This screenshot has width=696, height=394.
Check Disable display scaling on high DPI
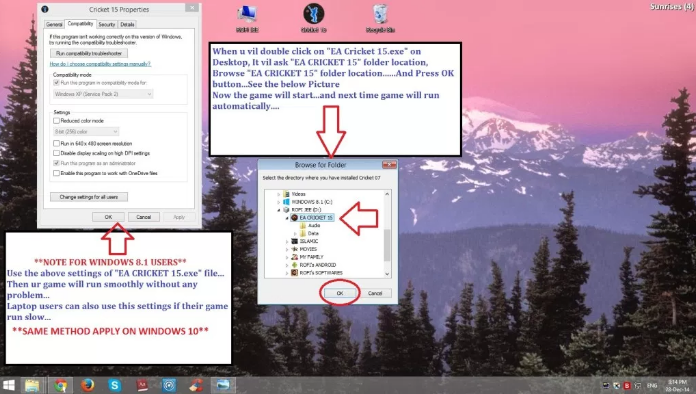56,153
